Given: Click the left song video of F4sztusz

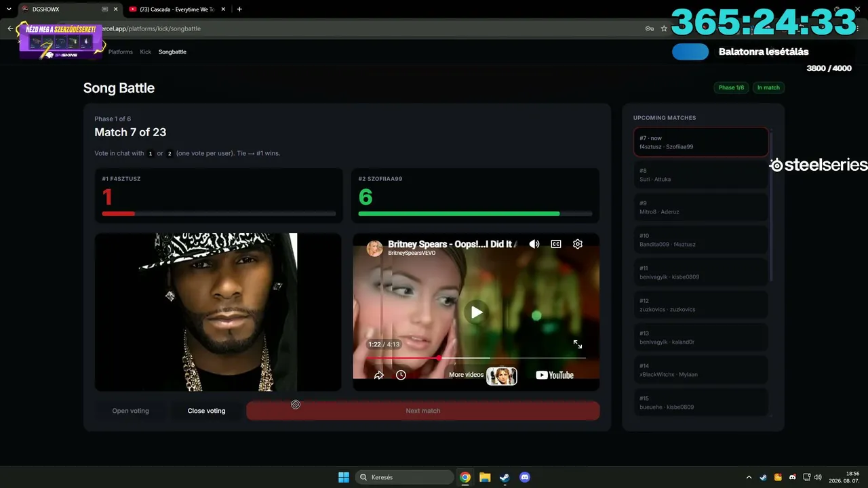Looking at the screenshot, I should click(x=218, y=312).
